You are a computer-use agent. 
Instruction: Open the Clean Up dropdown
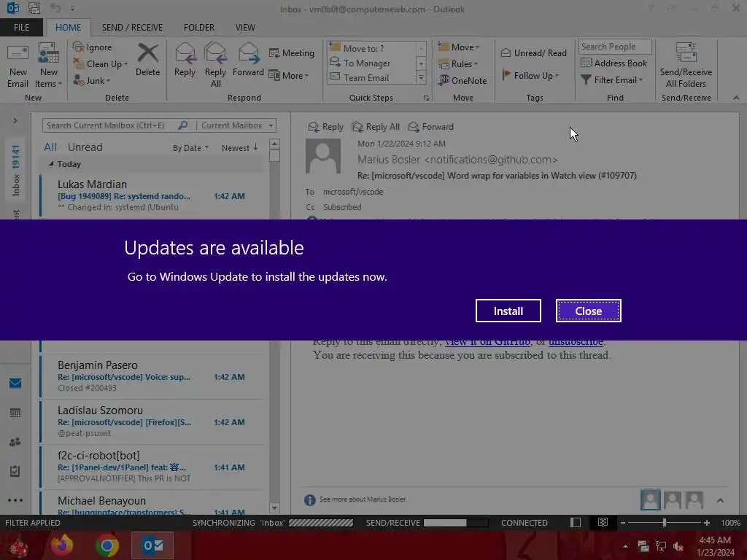coord(101,64)
